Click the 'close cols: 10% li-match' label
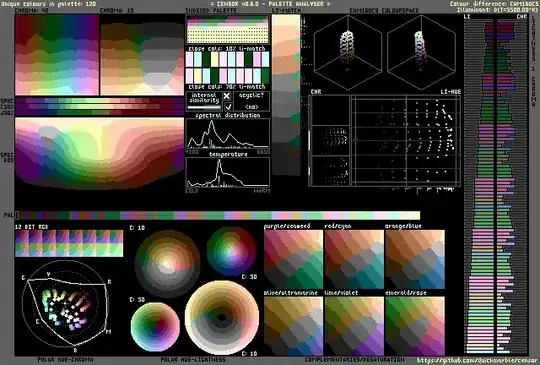The image size is (540, 365). point(227,49)
